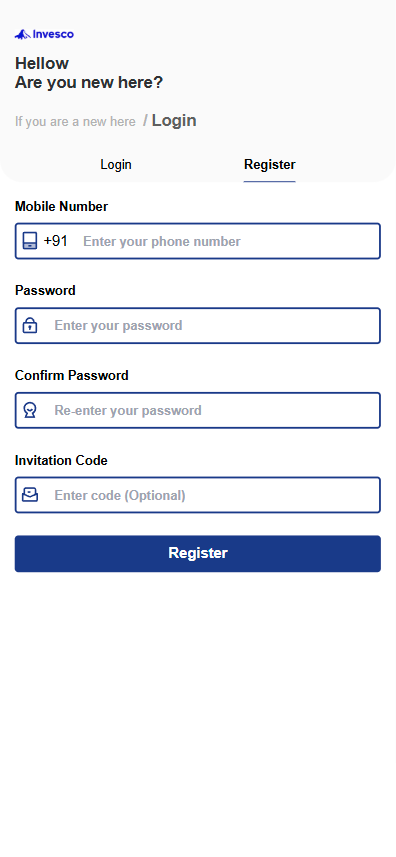
Task: Click the Invesco logo
Action: [x=44, y=34]
